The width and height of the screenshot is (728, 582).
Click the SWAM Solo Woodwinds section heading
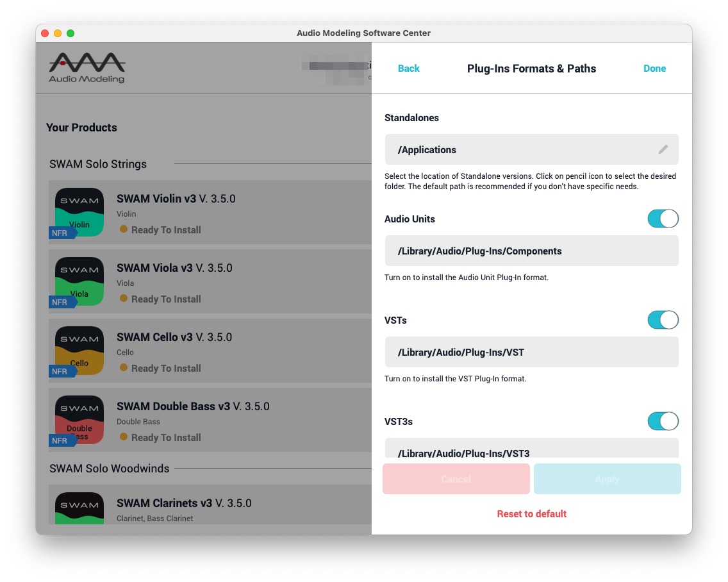click(x=109, y=468)
